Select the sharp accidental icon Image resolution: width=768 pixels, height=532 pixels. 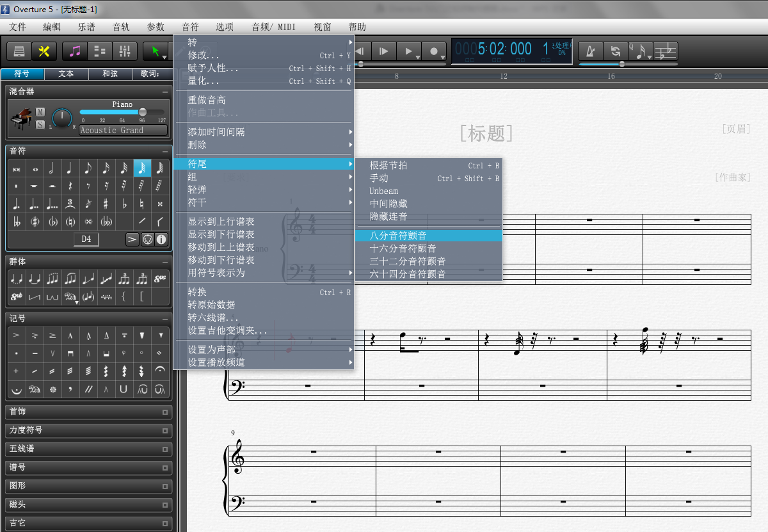click(106, 204)
